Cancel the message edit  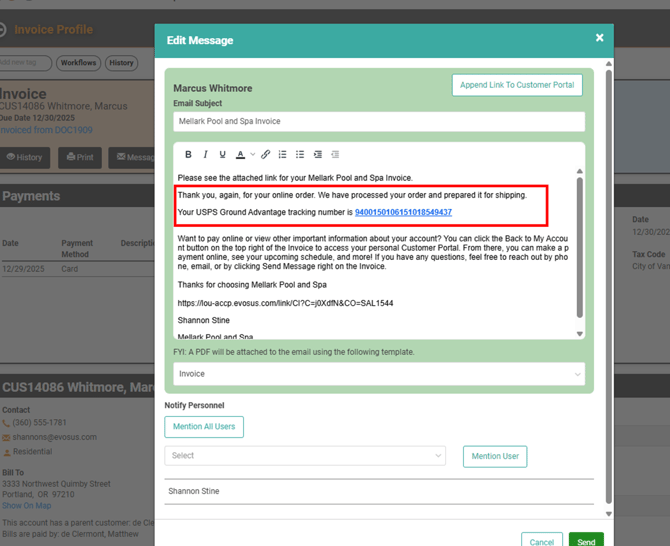coord(542,541)
